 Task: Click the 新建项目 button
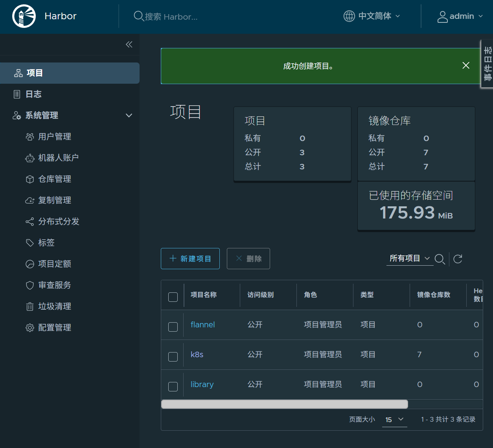(x=190, y=259)
